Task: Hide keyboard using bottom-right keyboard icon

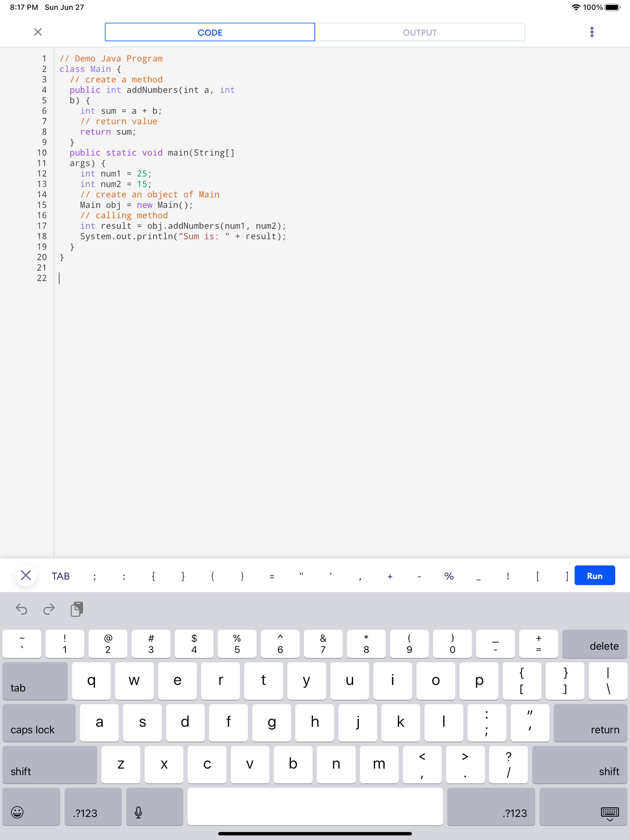Action: coord(609,813)
